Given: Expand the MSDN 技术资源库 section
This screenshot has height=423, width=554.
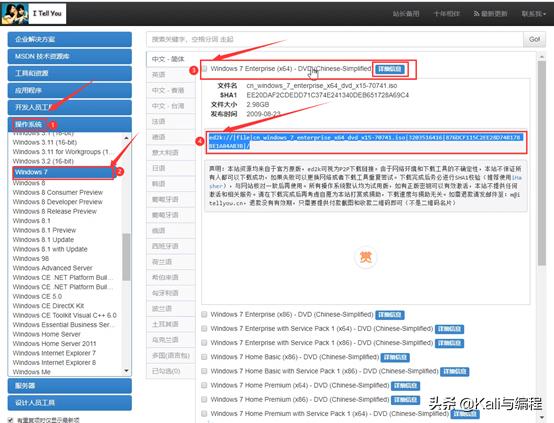Looking at the screenshot, I should [x=70, y=56].
